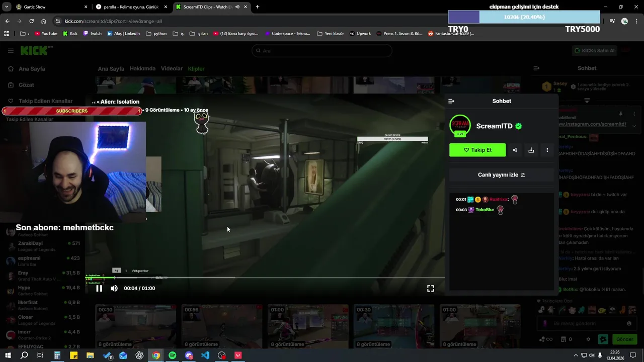Switch to the Hakkımda tab

pyautogui.click(x=142, y=68)
